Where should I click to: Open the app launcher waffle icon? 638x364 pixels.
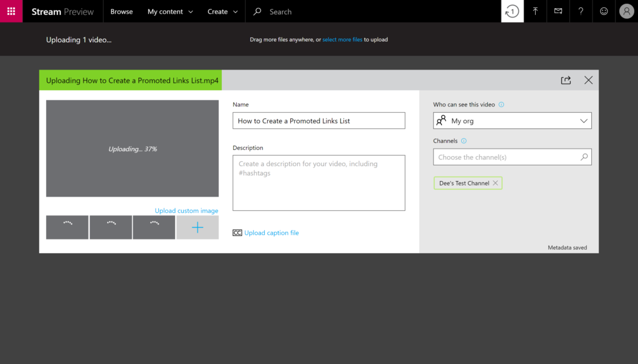click(11, 11)
